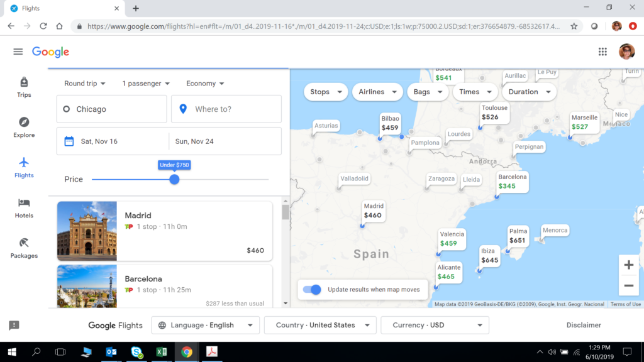
Task: Click Barcelona $345 map marker
Action: tap(512, 182)
